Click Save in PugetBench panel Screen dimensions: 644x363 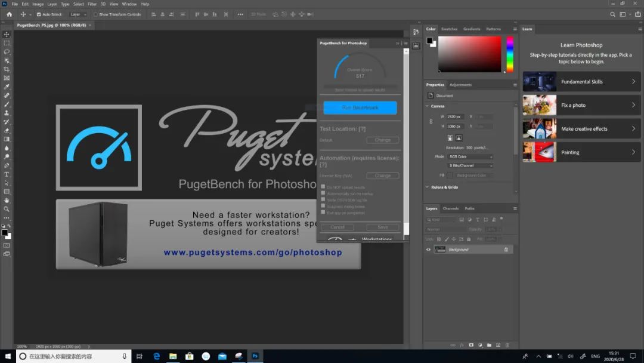pos(382,227)
